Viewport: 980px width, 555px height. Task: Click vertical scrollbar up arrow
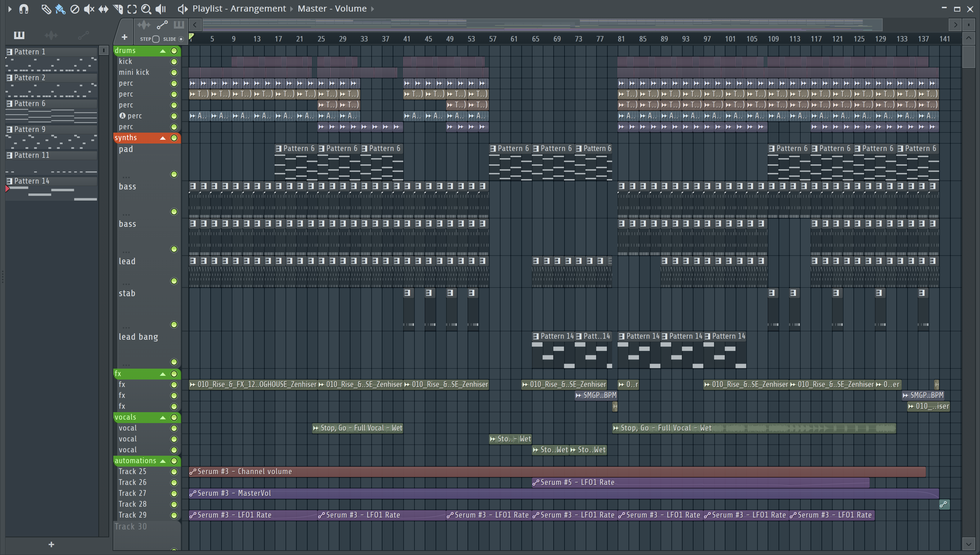click(x=968, y=38)
